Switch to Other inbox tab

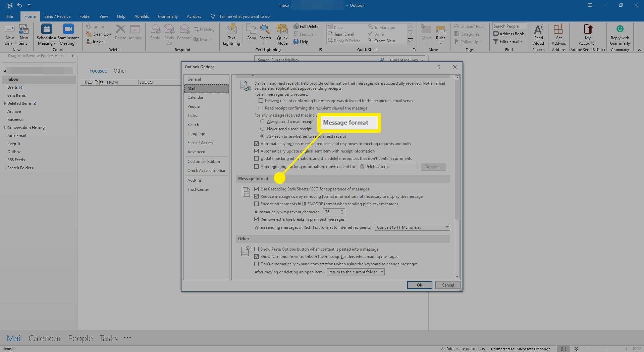pyautogui.click(x=120, y=71)
